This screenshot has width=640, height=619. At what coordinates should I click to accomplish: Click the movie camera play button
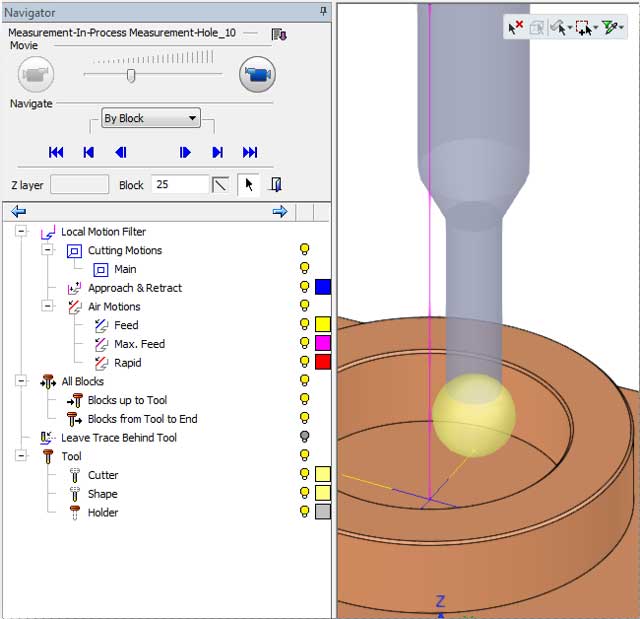tap(257, 74)
